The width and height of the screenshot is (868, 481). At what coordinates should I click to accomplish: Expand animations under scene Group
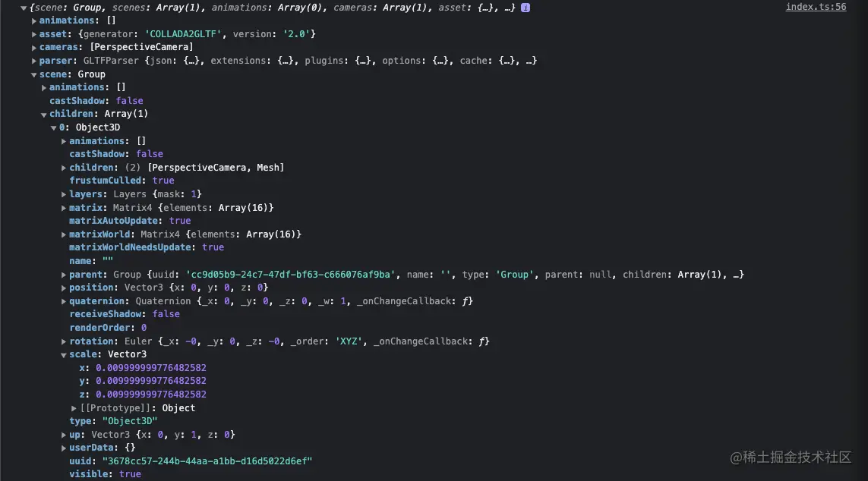(44, 87)
